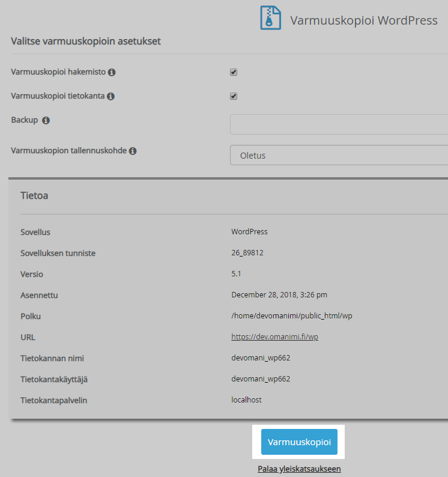448x477 pixels.
Task: Click the Sovelluksen tunniste label
Action: tap(58, 253)
